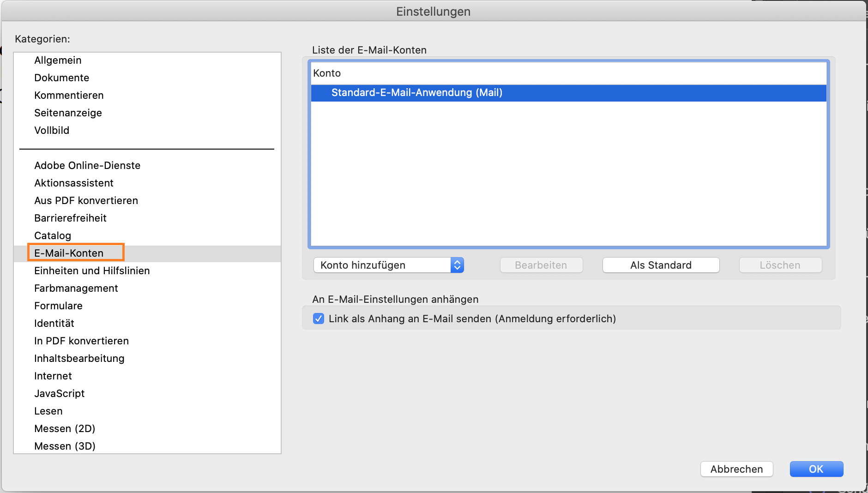Open the Vollbild preferences
Viewport: 868px width, 493px height.
[51, 130]
